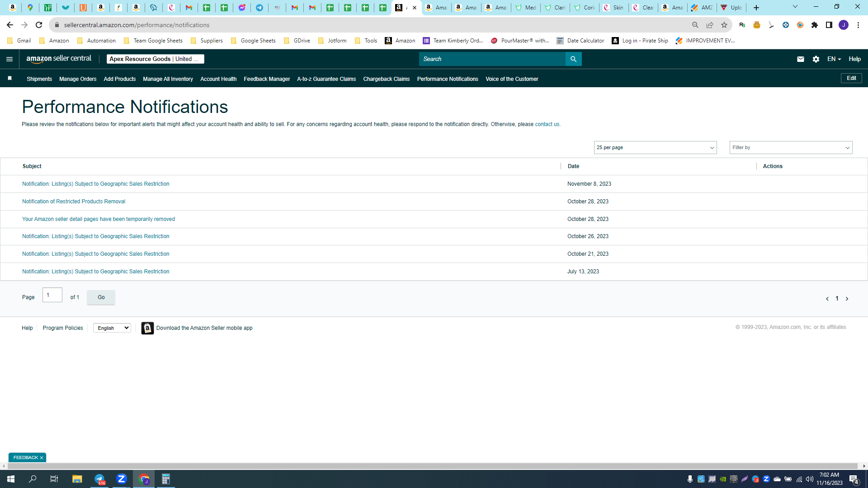This screenshot has height=488, width=868.
Task: Open the messages envelope icon
Action: pyautogui.click(x=800, y=59)
